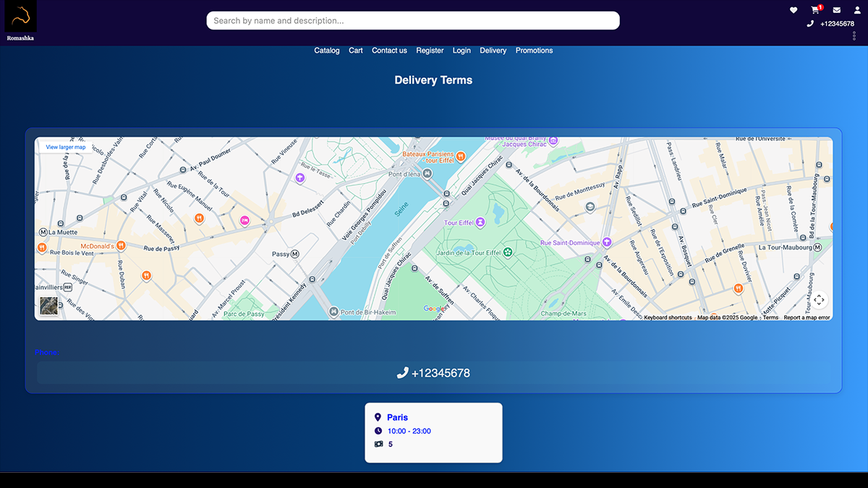Click the location pin icon on Paris card
The image size is (868, 488).
pyautogui.click(x=378, y=417)
